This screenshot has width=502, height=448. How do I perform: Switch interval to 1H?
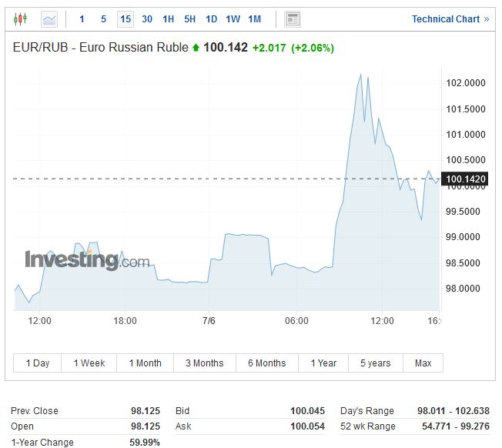169,18
